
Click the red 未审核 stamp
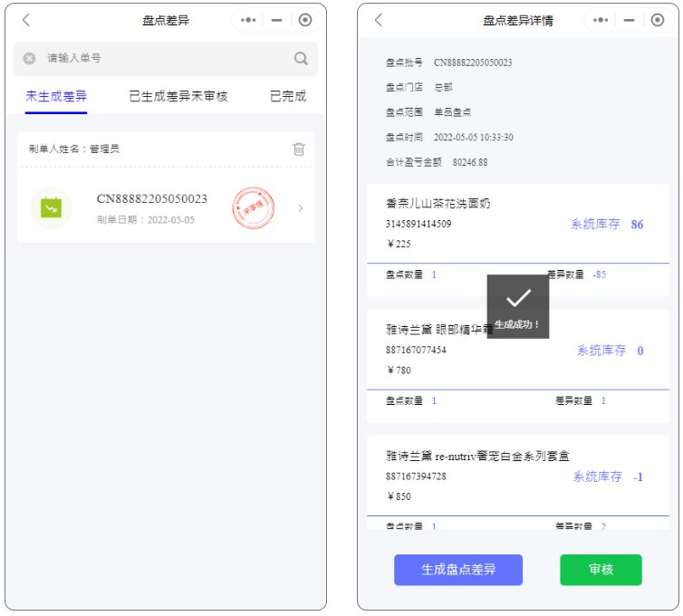[253, 207]
